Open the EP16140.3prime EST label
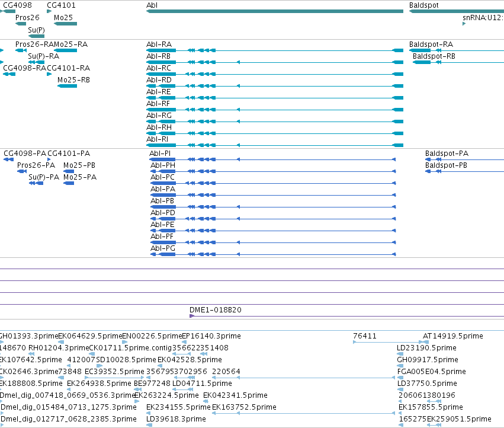This screenshot has height=428, width=504. point(211,336)
